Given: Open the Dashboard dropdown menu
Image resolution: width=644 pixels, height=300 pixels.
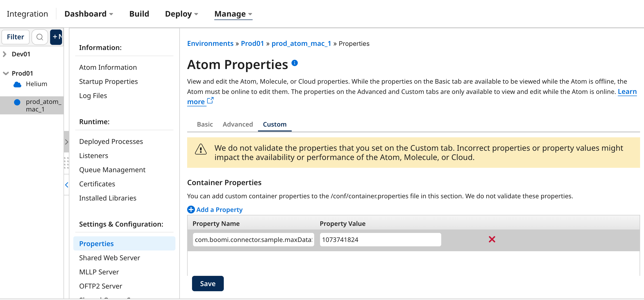Looking at the screenshot, I should tap(88, 14).
